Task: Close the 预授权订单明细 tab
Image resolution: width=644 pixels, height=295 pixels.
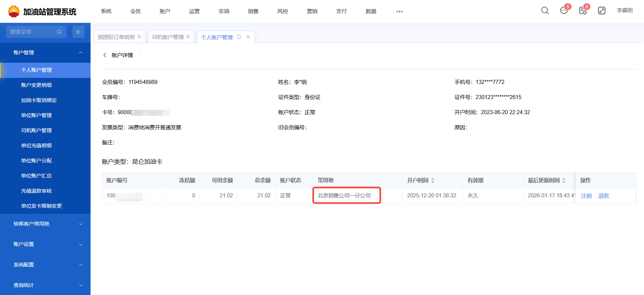Action: click(139, 37)
